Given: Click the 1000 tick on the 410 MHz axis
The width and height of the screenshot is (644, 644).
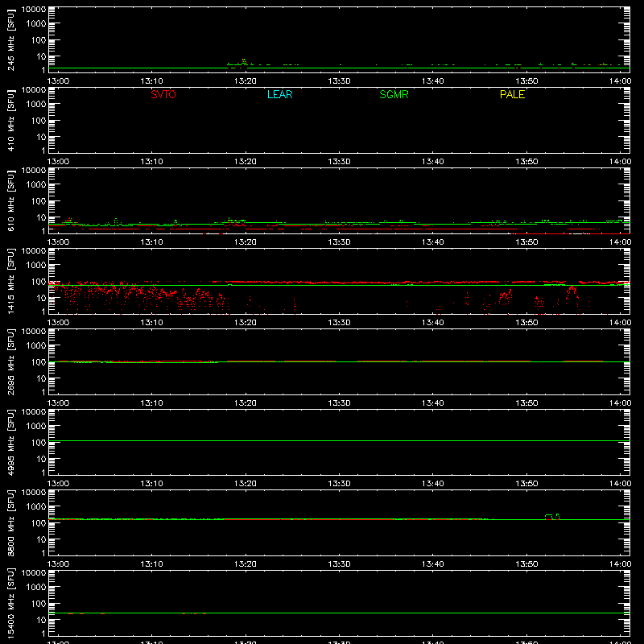Looking at the screenshot, I should tap(36, 105).
